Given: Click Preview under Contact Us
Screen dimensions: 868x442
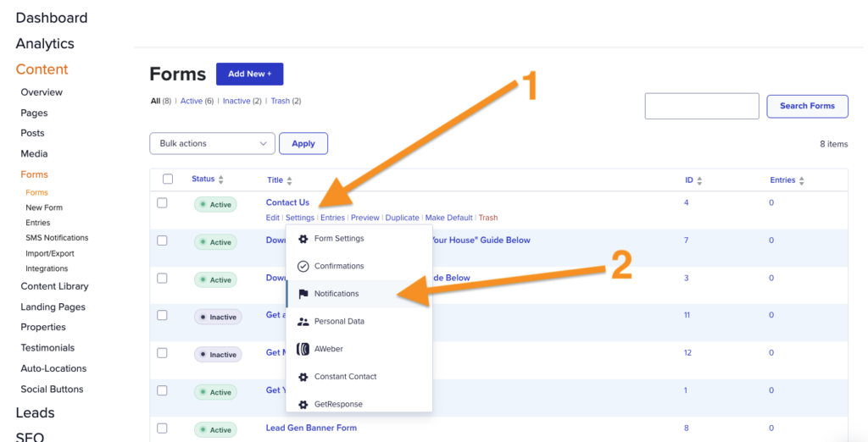Looking at the screenshot, I should (365, 218).
